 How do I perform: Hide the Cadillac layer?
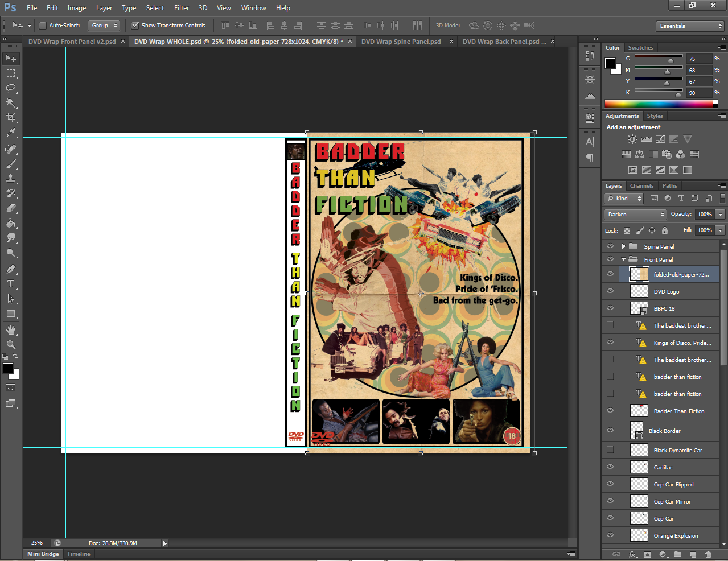(x=610, y=467)
